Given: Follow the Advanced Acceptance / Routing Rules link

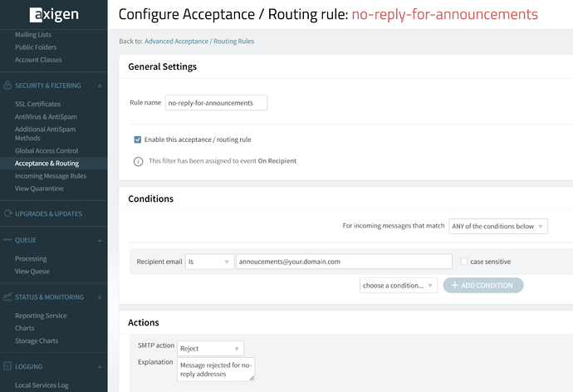Looking at the screenshot, I should pos(199,42).
